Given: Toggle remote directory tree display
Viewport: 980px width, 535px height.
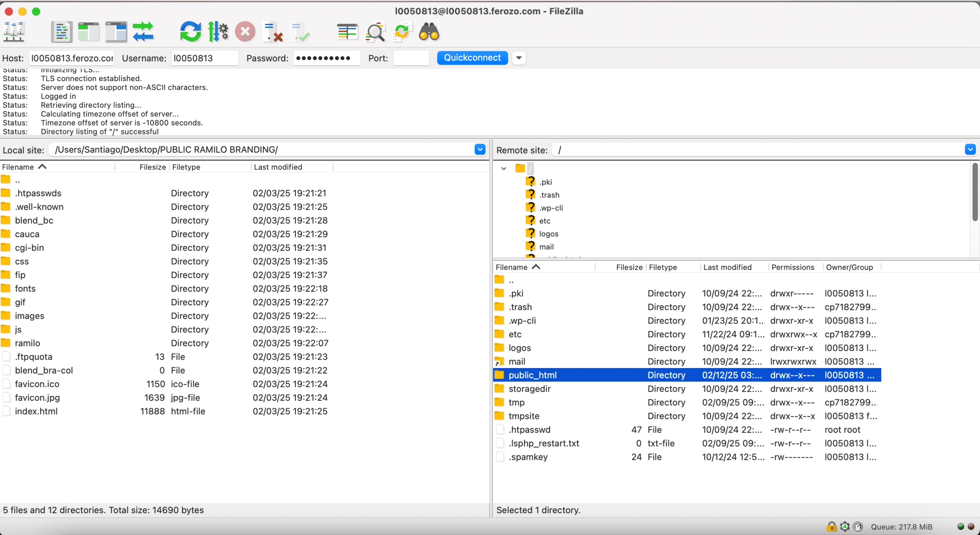Looking at the screenshot, I should tap(116, 32).
